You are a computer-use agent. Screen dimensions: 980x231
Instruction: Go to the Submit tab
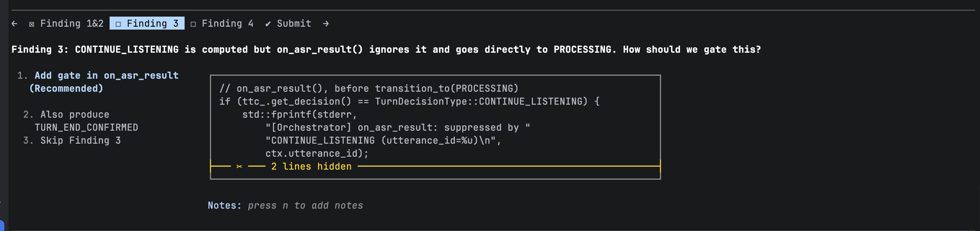[x=294, y=23]
